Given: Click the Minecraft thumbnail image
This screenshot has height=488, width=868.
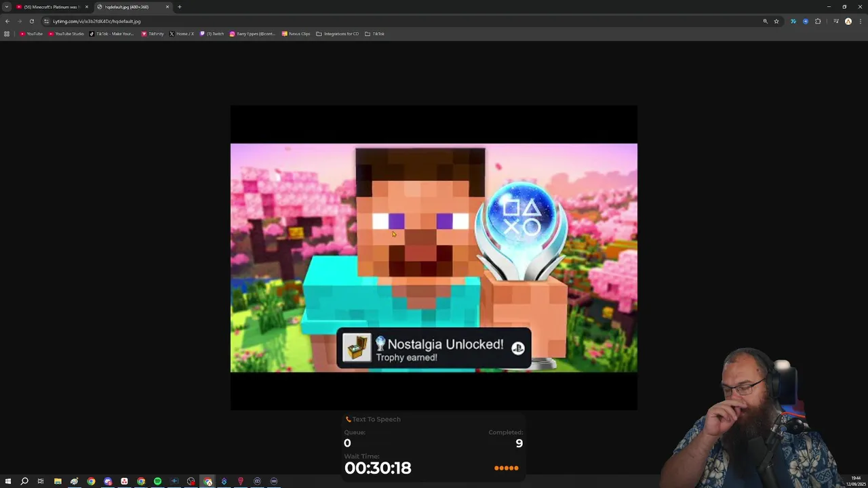Looking at the screenshot, I should [434, 258].
